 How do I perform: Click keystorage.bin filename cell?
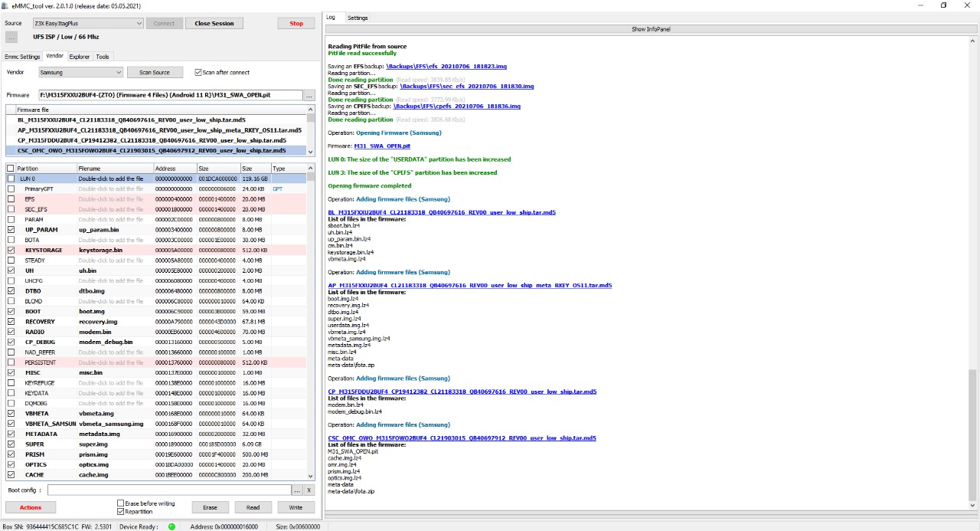pos(115,250)
